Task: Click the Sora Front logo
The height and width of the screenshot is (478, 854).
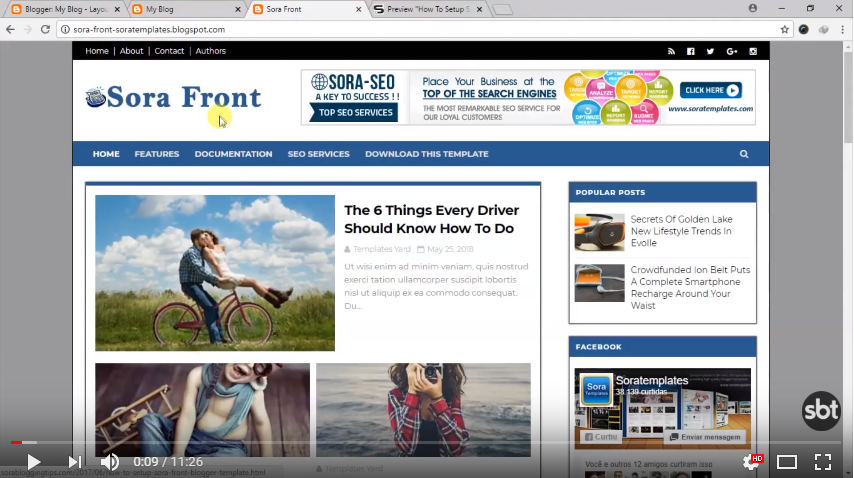Action: click(173, 97)
